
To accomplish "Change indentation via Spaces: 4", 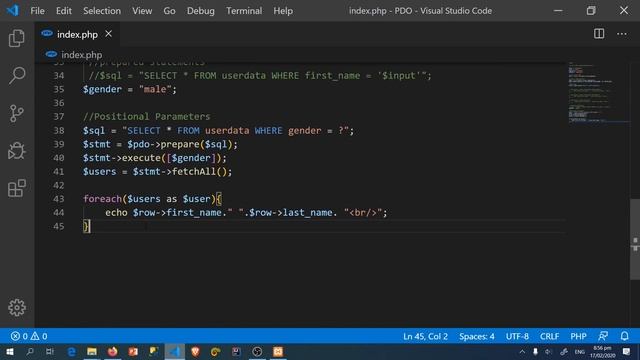I will click(x=476, y=336).
